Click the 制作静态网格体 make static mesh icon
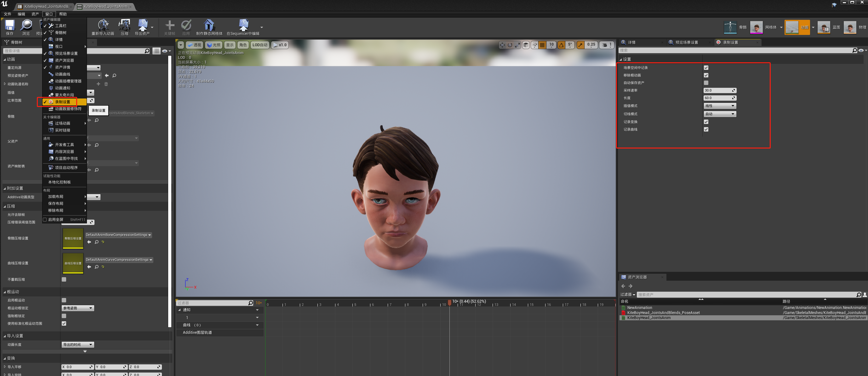 point(209,25)
